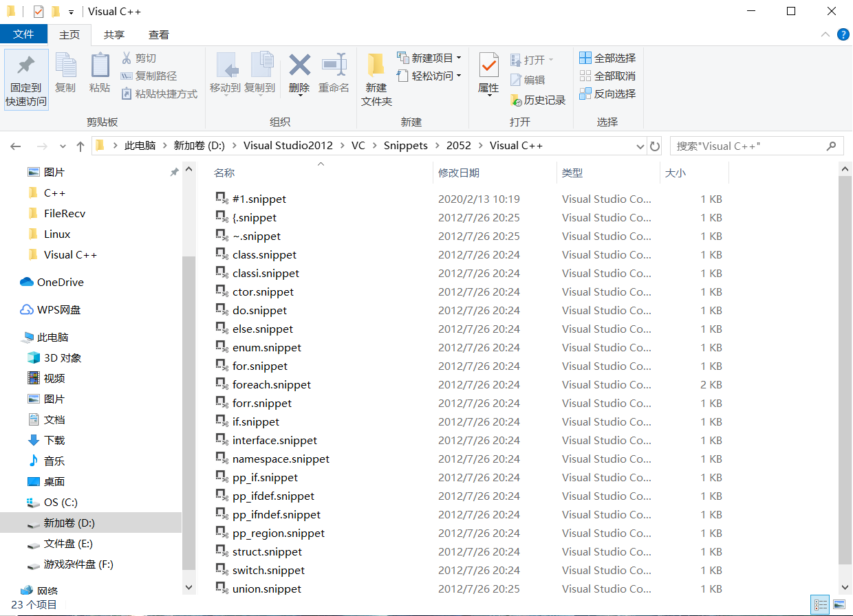
Task: Expand the Easy access (轻松访问) dropdown
Action: click(x=459, y=76)
